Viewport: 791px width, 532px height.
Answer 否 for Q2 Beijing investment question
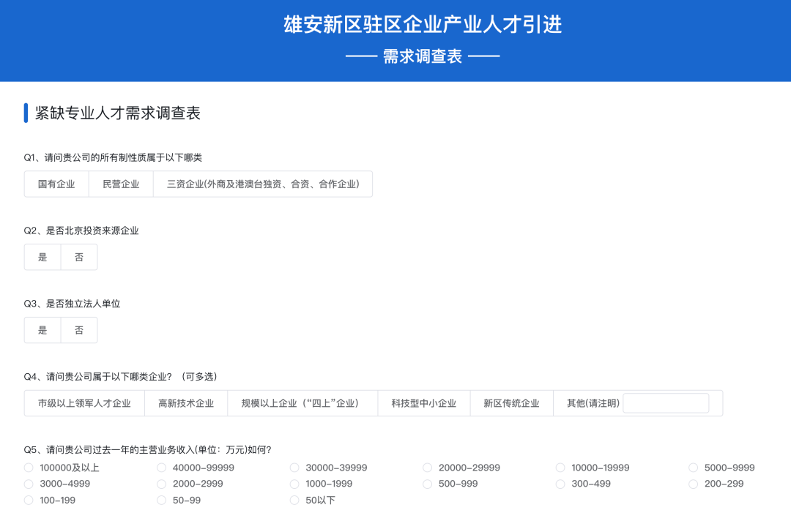click(79, 257)
